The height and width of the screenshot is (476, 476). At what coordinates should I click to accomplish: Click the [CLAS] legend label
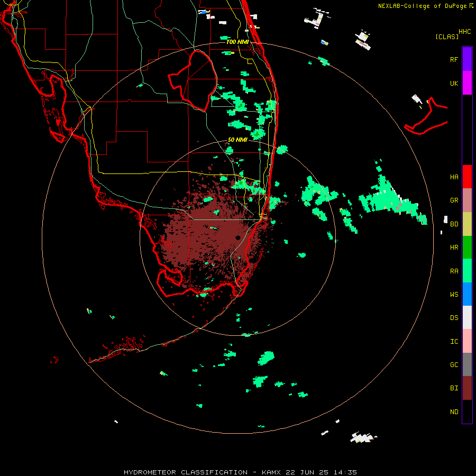447,36
